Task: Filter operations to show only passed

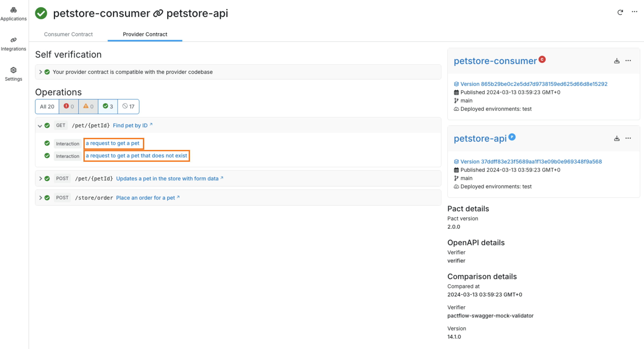Action: 108,106
